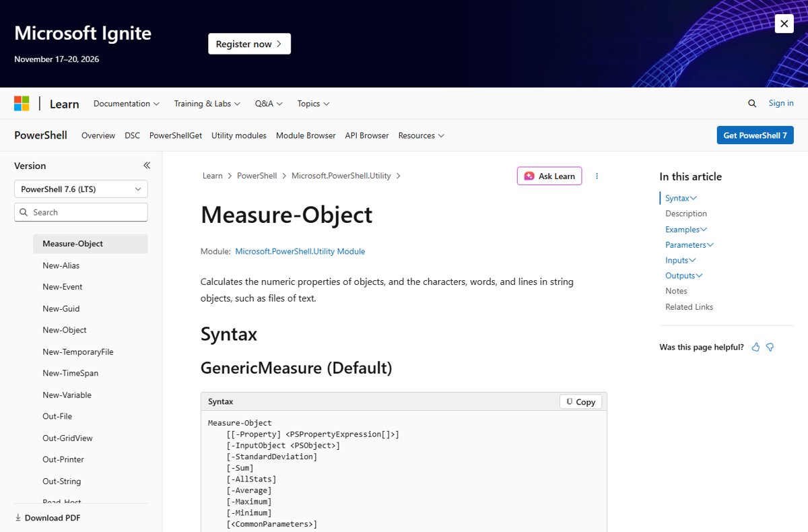Image resolution: width=808 pixels, height=532 pixels.
Task: Click PowerShell breadcrumb link
Action: 257,176
